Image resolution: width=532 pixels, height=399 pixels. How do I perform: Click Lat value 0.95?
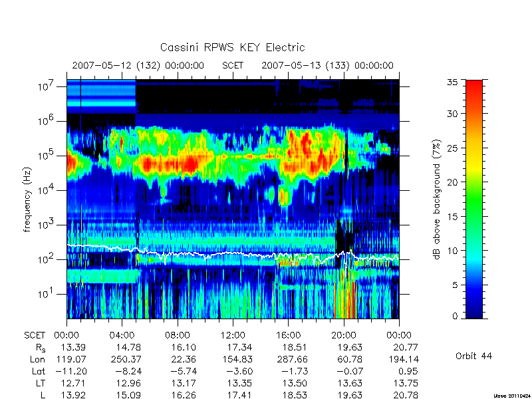[408, 371]
